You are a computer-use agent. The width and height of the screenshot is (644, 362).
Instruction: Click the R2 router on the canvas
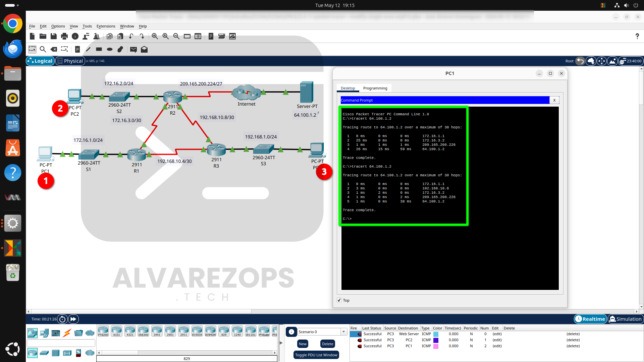[x=173, y=97]
